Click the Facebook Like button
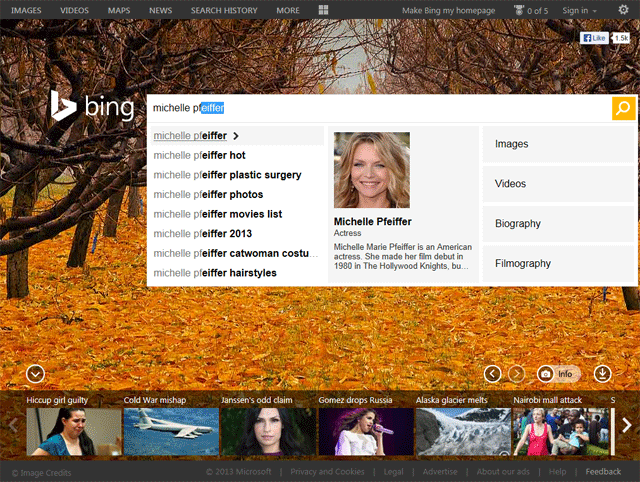This screenshot has height=482, width=640. pos(594,38)
